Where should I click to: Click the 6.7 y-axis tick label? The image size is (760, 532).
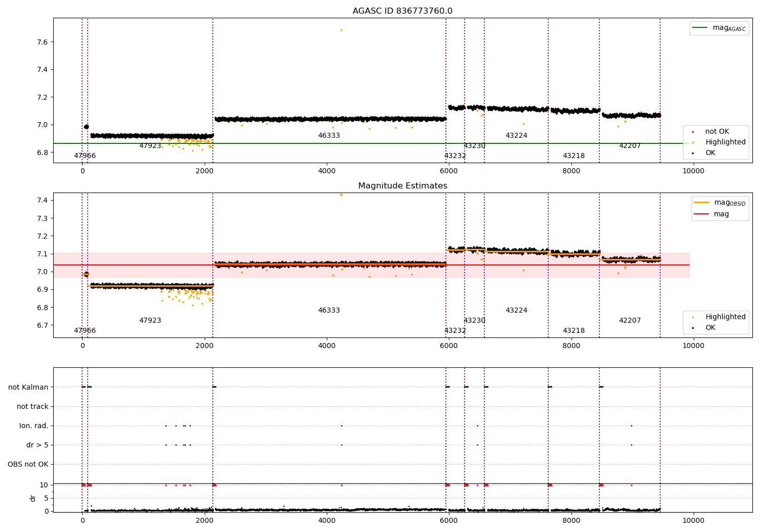click(43, 325)
